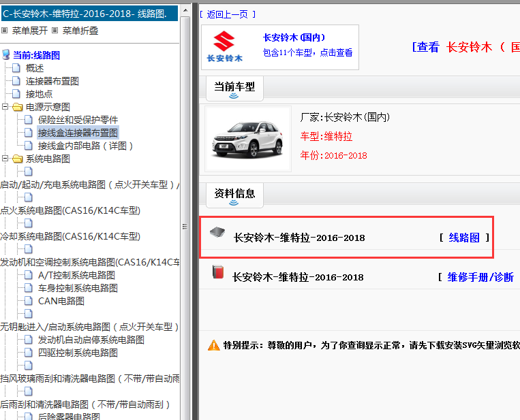Click page icon beside 四驱控制系统电路图
This screenshot has width=520, height=420.
29,353
